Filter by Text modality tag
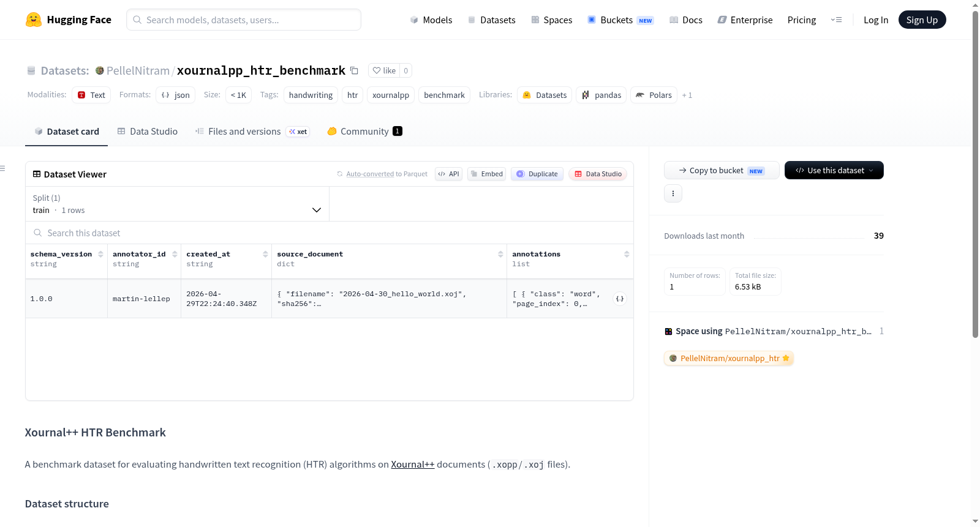980x527 pixels. tap(91, 95)
